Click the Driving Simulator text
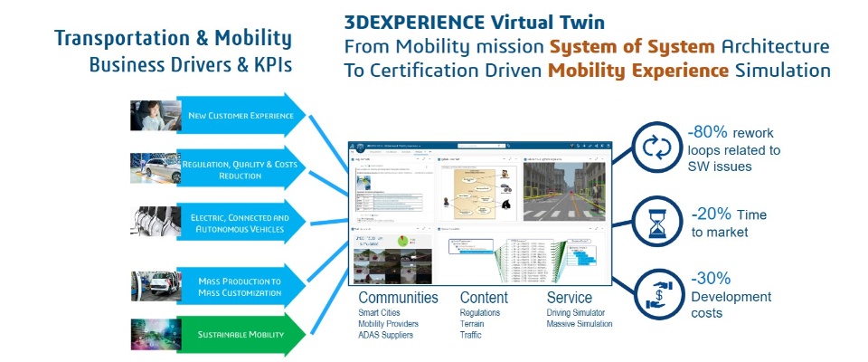This screenshot has height=362, width=868. click(576, 312)
